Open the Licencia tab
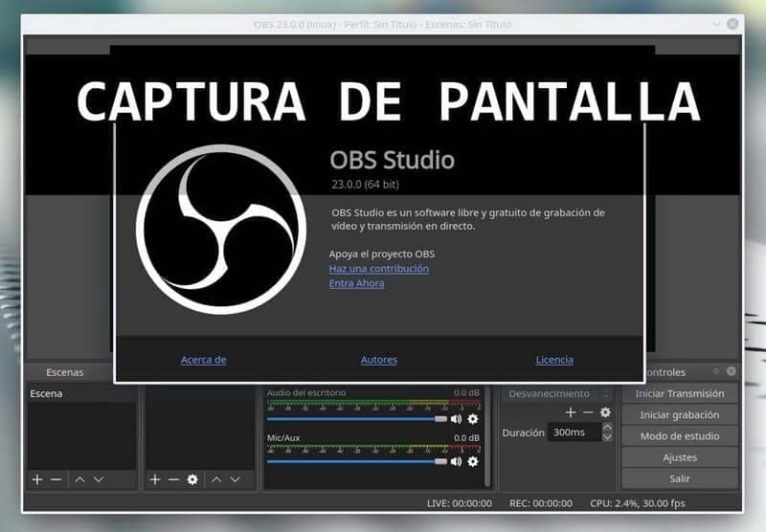Viewport: 766px width, 532px height. (554, 360)
